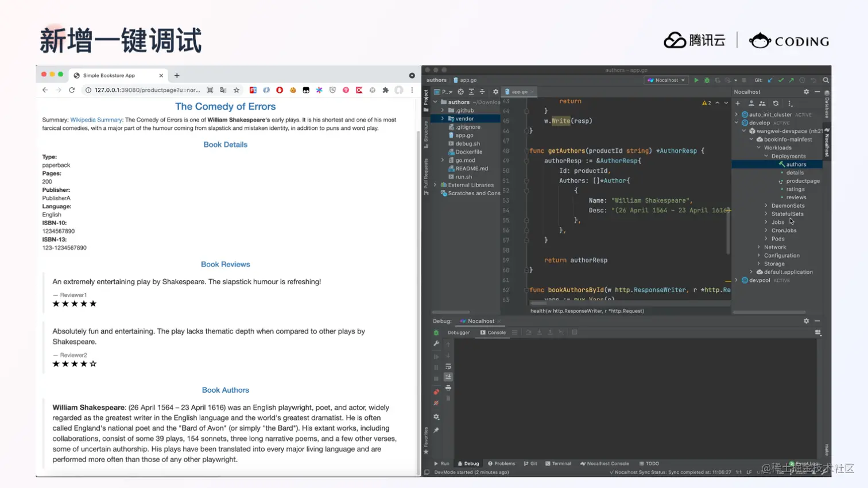Viewport: 868px width, 488px height.
Task: Click the Wikipedia Summary link
Action: 96,120
